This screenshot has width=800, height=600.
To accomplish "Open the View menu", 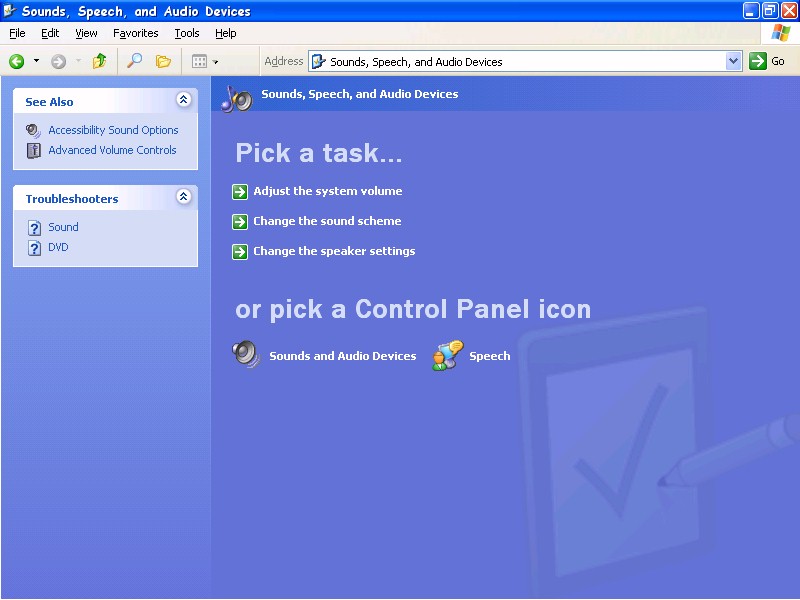I will coord(86,34).
